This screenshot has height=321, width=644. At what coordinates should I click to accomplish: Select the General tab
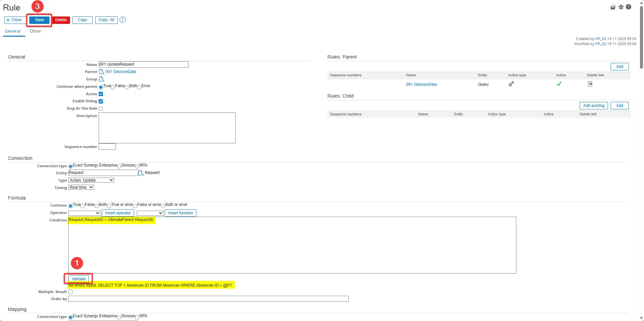12,31
